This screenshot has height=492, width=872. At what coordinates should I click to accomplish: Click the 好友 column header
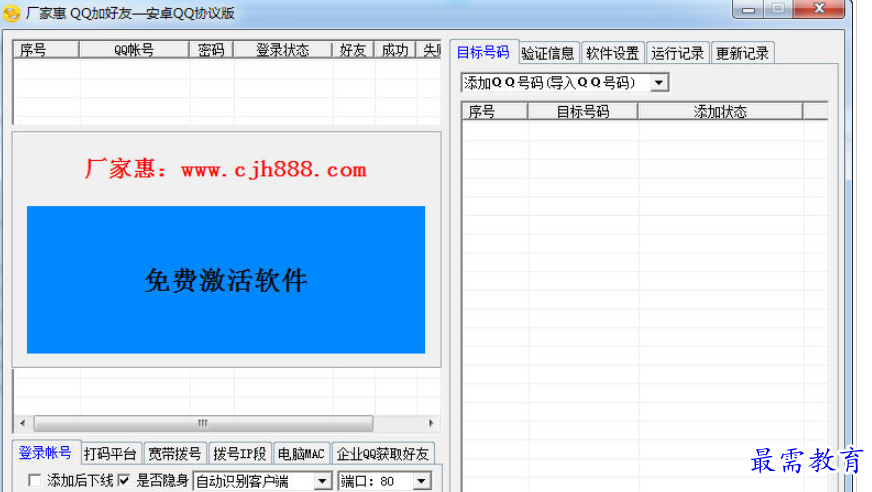[353, 50]
